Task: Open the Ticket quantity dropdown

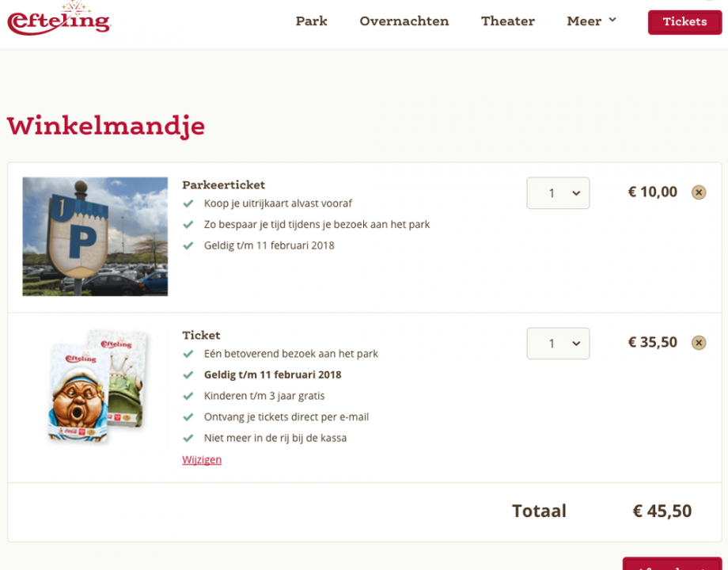Action: pyautogui.click(x=558, y=344)
